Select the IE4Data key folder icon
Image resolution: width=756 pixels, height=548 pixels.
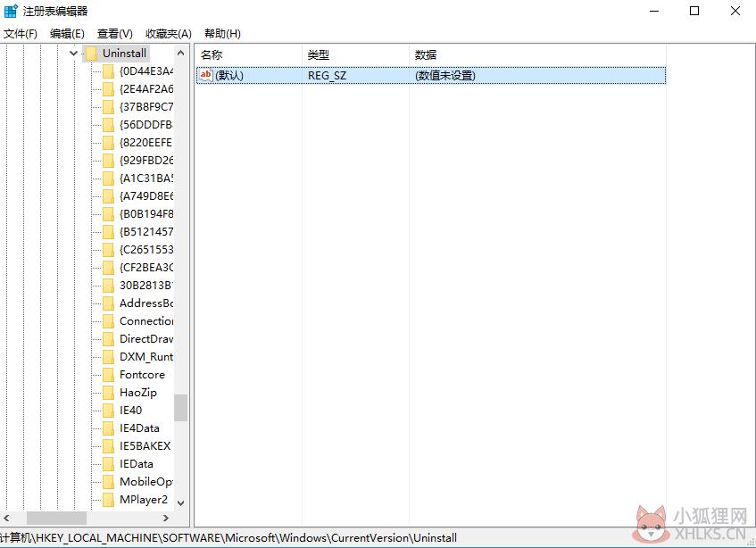pos(109,428)
